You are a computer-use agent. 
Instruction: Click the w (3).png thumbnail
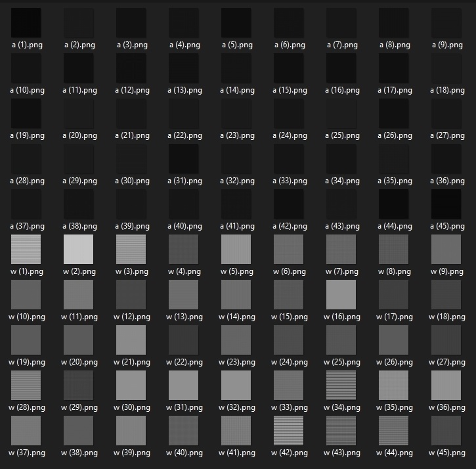131,249
